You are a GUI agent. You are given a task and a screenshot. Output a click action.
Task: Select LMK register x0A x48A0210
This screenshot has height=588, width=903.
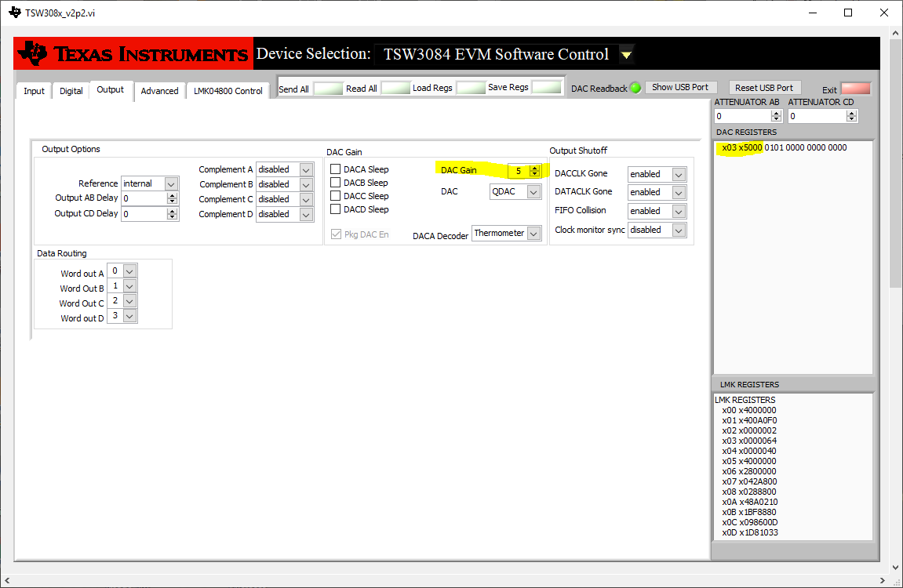pos(750,502)
